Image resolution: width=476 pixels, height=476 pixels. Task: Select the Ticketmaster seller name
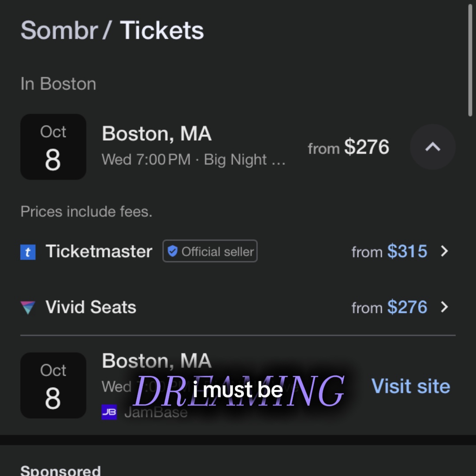[x=99, y=251]
